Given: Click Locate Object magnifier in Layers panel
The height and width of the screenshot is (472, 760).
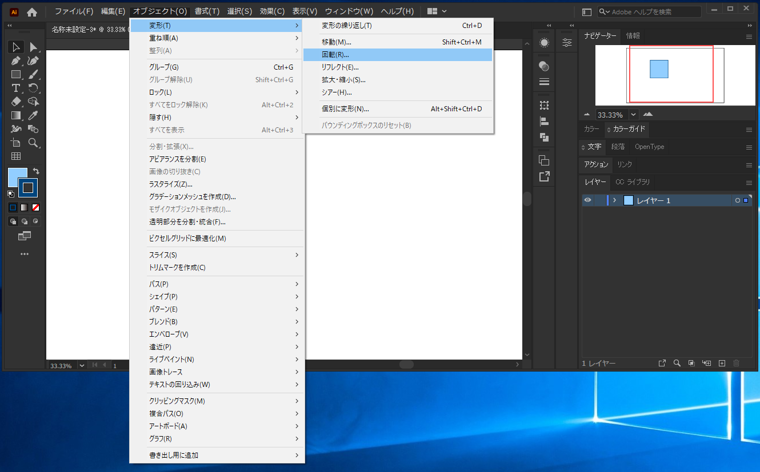Looking at the screenshot, I should coord(677,363).
